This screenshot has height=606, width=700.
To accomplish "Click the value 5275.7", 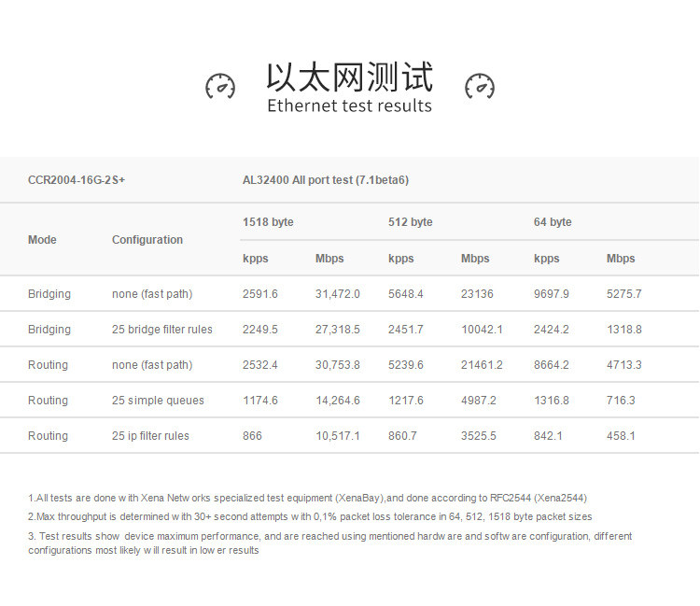I will tap(623, 294).
